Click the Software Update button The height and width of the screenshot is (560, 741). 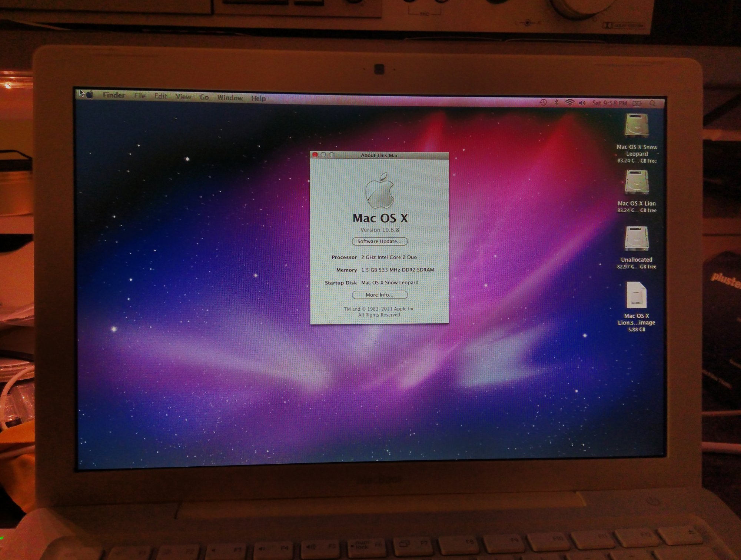pos(379,241)
